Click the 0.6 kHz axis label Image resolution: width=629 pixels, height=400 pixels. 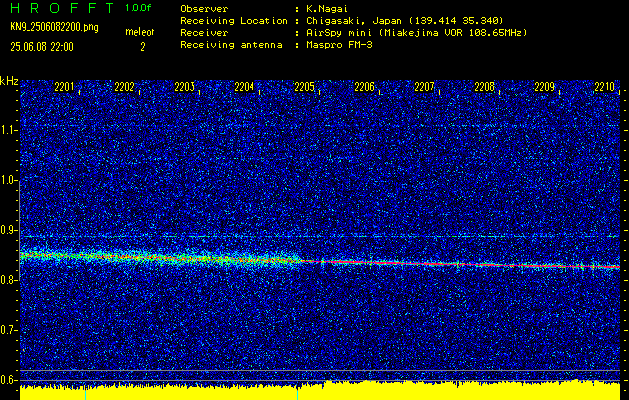[x=9, y=380]
